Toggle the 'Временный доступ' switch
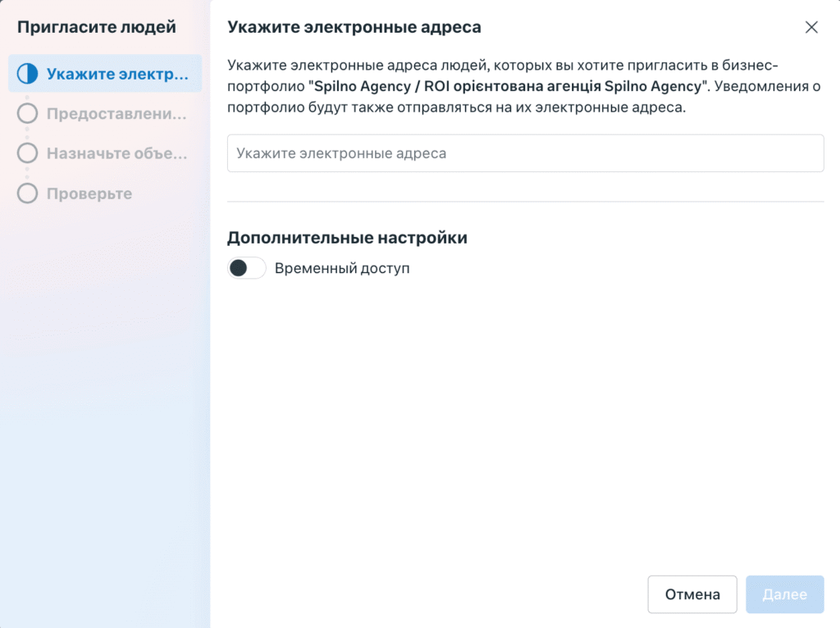This screenshot has height=628, width=840. pyautogui.click(x=247, y=268)
